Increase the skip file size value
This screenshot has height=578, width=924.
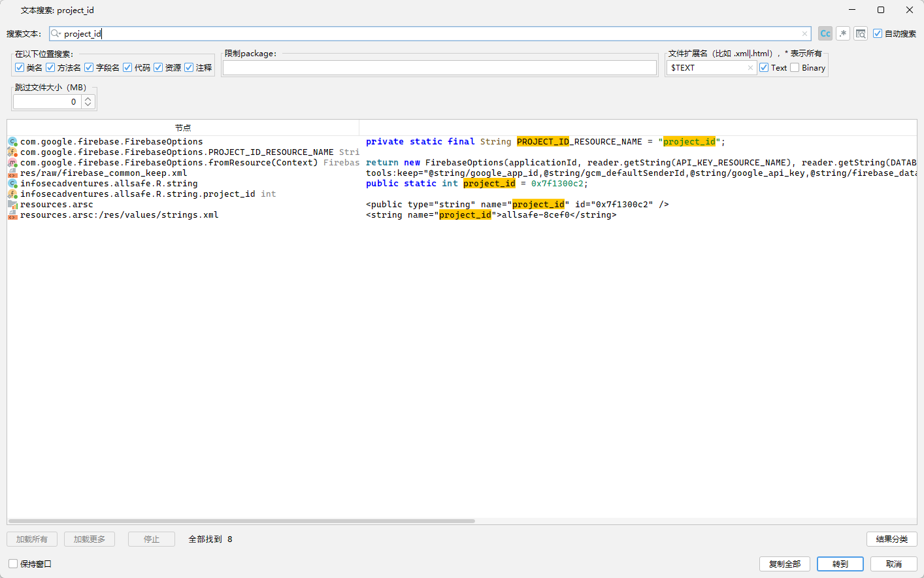[x=88, y=99]
